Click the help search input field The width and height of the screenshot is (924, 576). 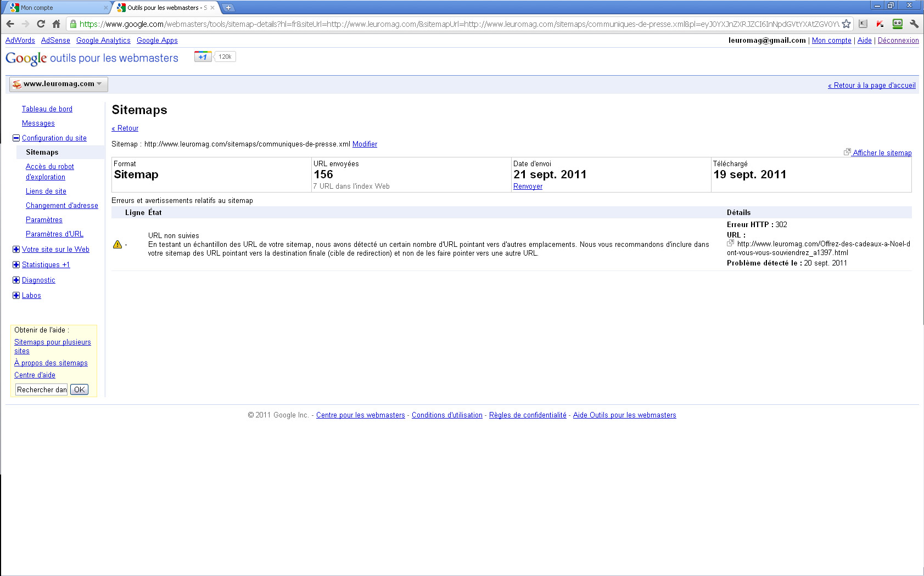pos(41,390)
